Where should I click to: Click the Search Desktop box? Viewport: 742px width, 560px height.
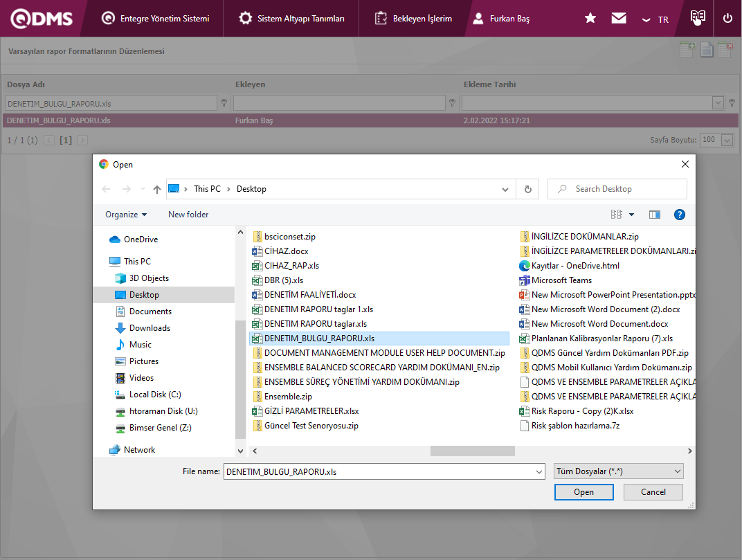[x=617, y=189]
